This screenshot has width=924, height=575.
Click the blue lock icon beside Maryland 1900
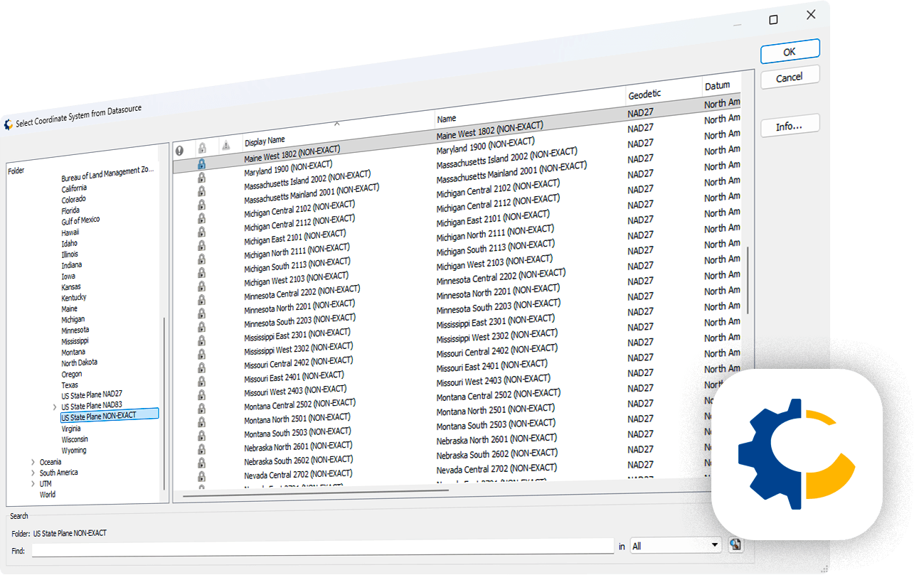pyautogui.click(x=202, y=163)
